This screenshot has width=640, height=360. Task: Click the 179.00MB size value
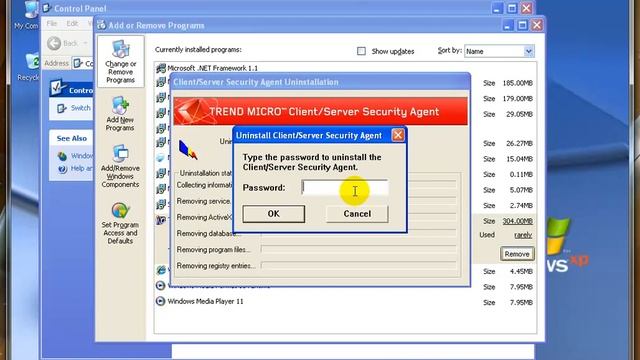[x=518, y=99]
